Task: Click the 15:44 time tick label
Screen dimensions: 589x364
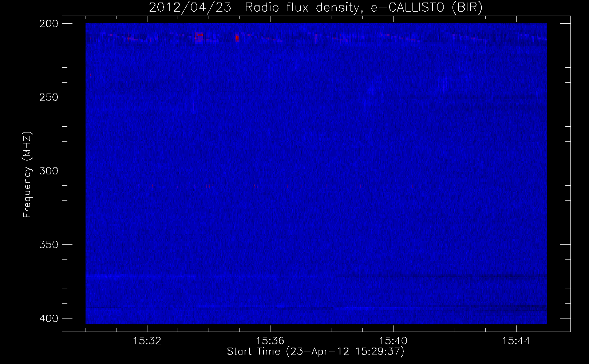Action: (x=516, y=341)
